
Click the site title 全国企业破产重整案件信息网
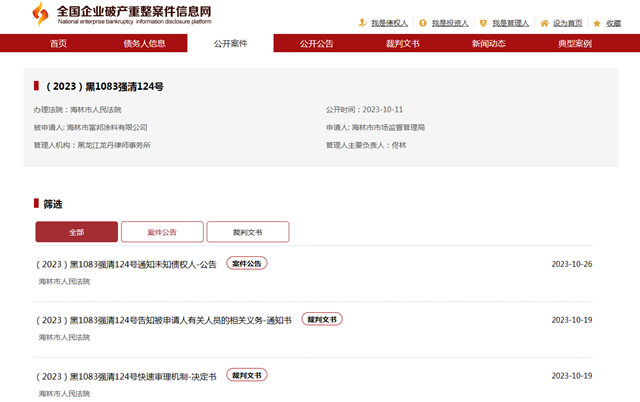134,11
